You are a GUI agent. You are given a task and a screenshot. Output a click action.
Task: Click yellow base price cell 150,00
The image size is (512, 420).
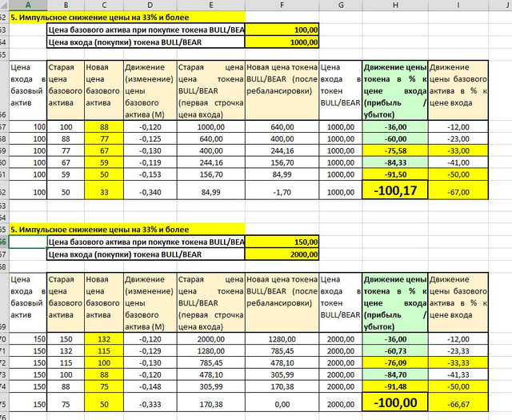[x=282, y=242]
